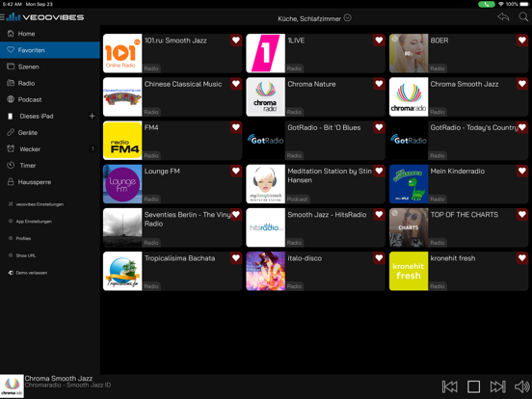Play 1LIVE via its pink logo

tap(266, 53)
